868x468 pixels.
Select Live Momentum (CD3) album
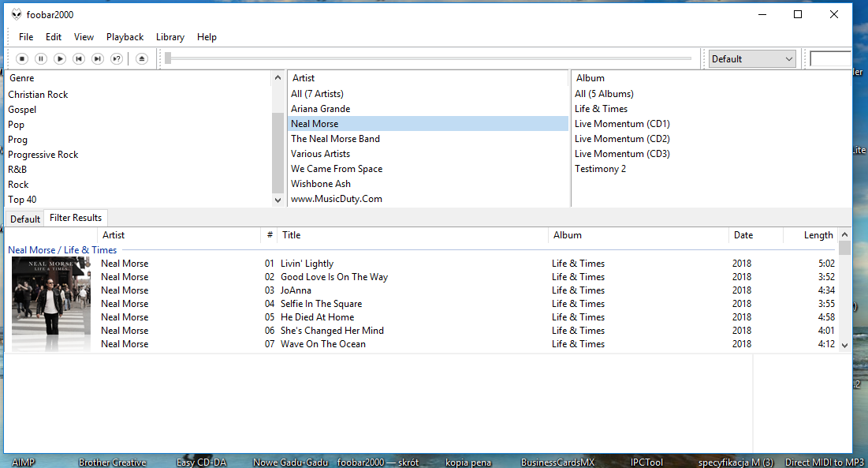click(x=711, y=154)
